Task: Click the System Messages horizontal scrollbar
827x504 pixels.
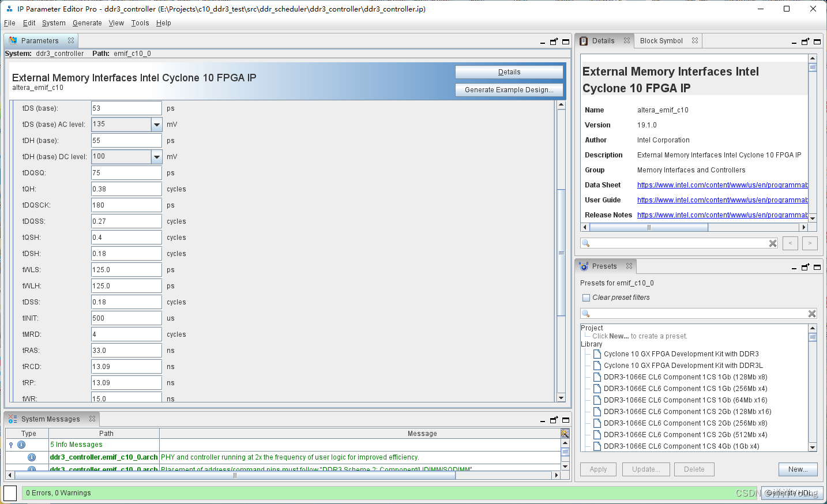Action: [235, 475]
